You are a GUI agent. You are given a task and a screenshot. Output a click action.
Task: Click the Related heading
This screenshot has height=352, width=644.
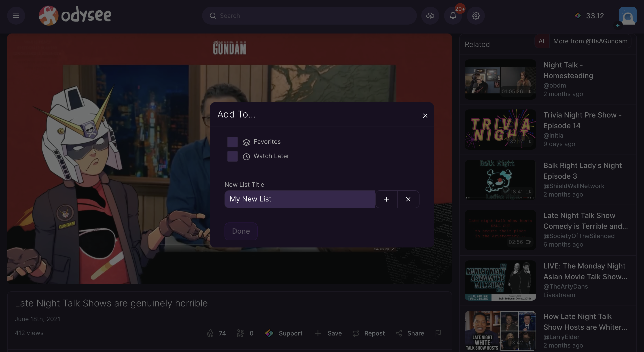tap(477, 44)
